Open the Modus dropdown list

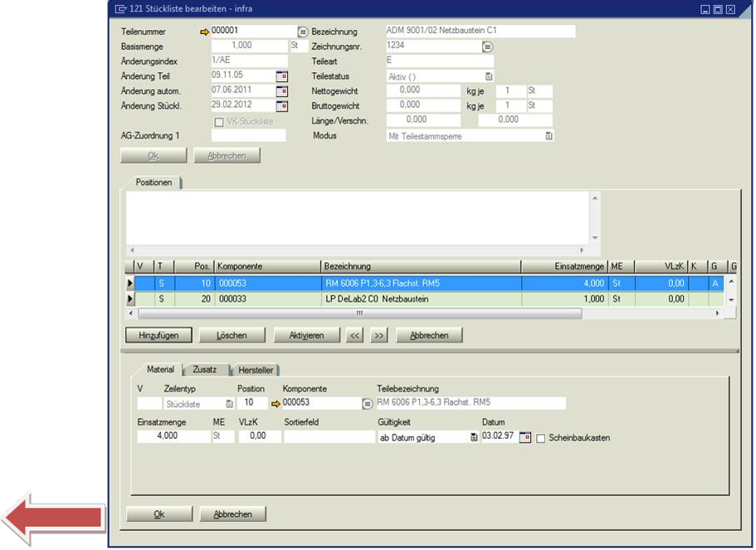(x=549, y=136)
